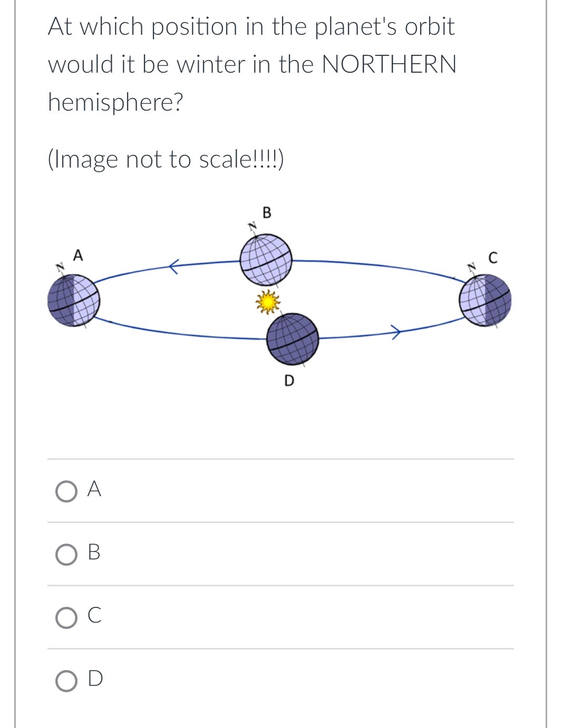Click the letter label D below the dark globe

[289, 380]
